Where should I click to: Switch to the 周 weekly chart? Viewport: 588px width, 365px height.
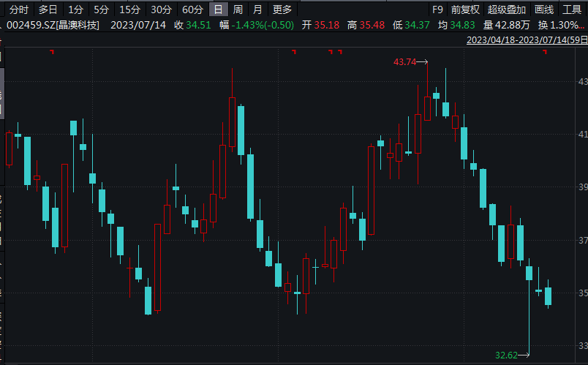click(238, 10)
